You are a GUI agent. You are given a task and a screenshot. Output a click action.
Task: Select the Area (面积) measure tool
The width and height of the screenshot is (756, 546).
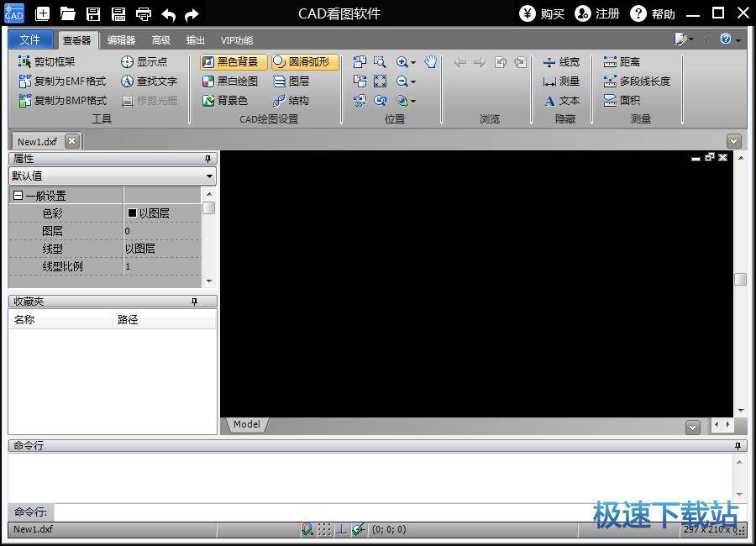622,101
